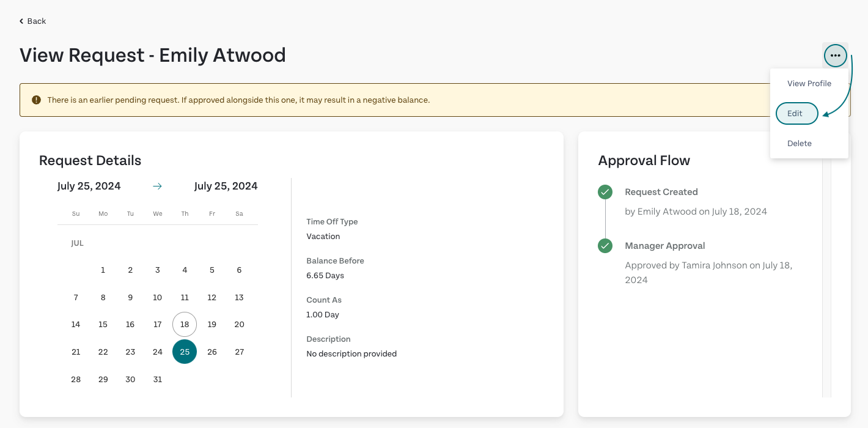Select the circled date 18 on calendar
Viewport: 868px width, 428px height.
(x=185, y=325)
